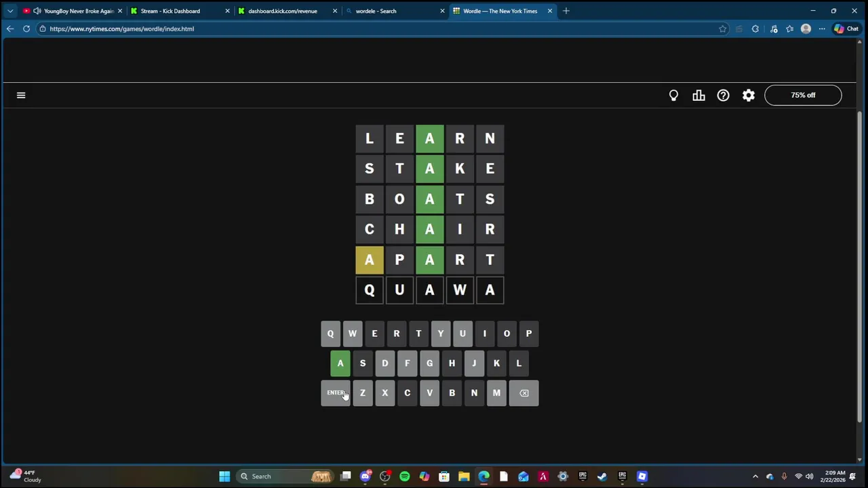Show hidden system tray icons
The width and height of the screenshot is (868, 488).
755,476
